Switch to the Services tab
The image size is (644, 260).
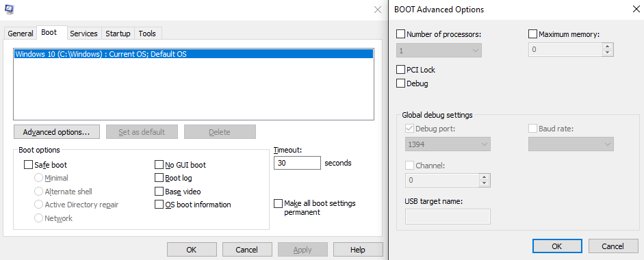coord(83,34)
